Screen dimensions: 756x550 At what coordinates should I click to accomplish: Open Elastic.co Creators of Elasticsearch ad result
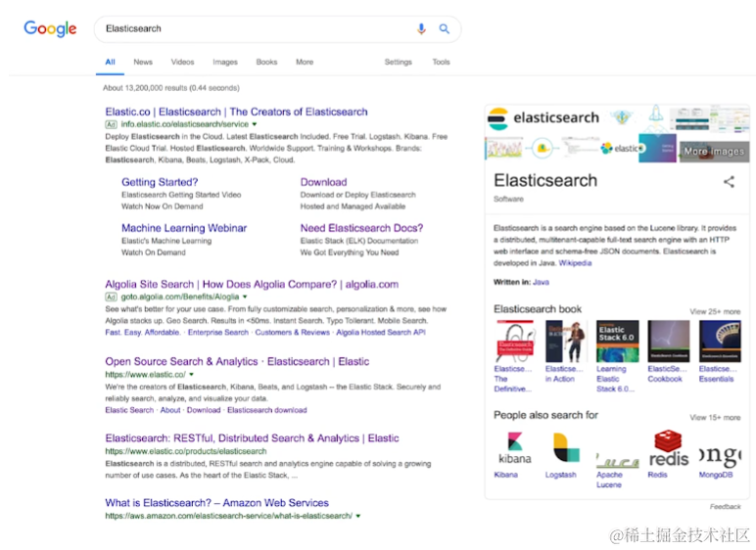236,112
